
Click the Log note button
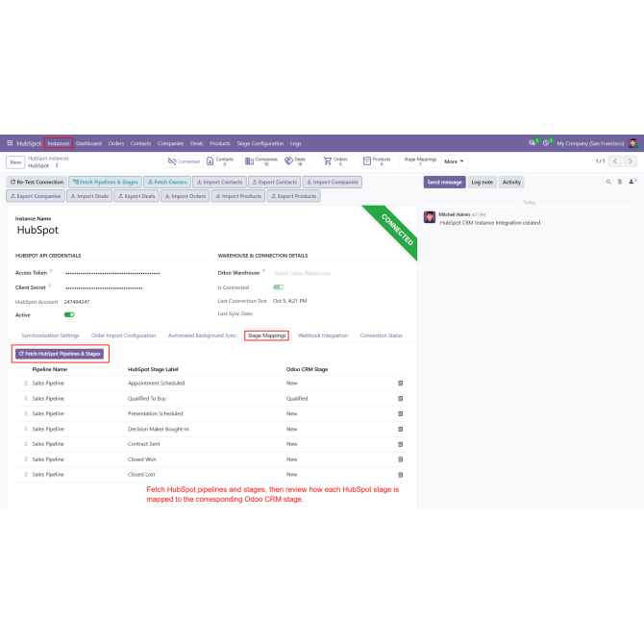pyautogui.click(x=482, y=182)
